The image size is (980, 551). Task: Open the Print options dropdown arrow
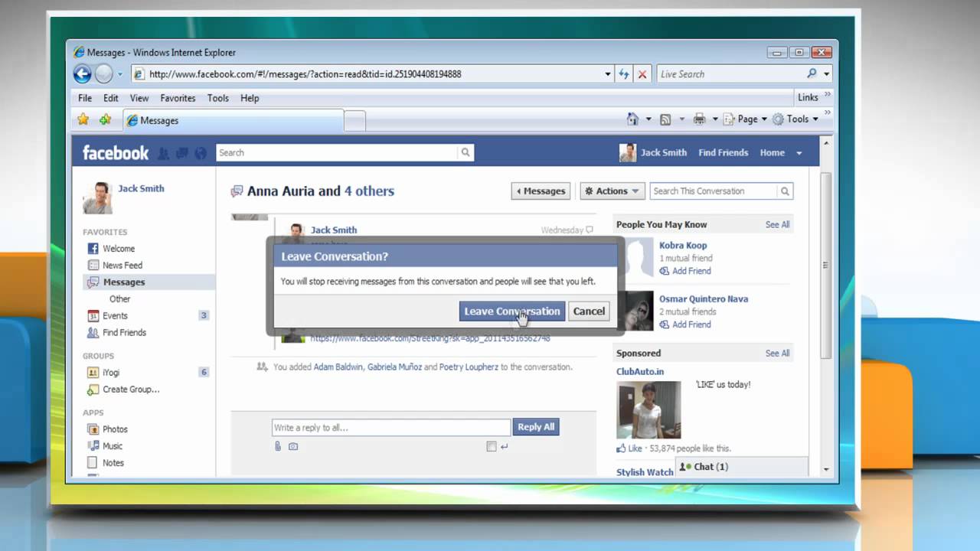(x=715, y=119)
